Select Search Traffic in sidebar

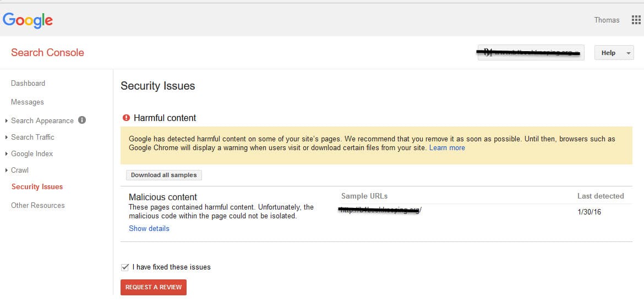pyautogui.click(x=32, y=137)
